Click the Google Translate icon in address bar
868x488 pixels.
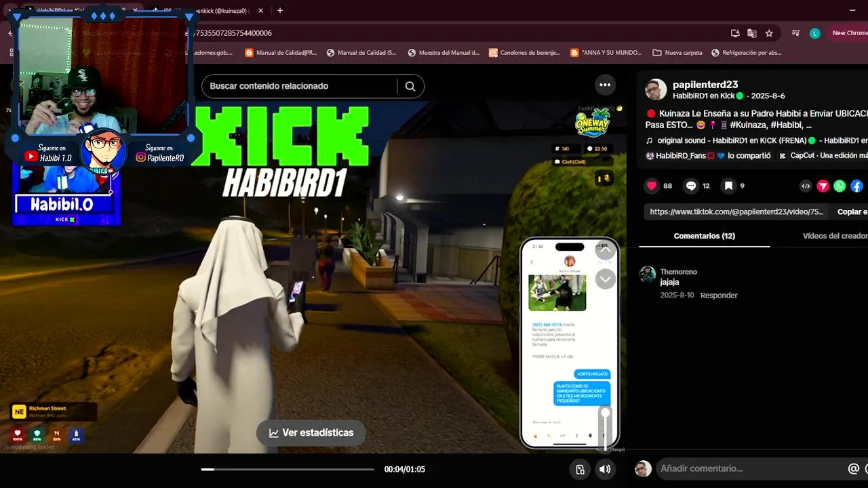pos(752,33)
